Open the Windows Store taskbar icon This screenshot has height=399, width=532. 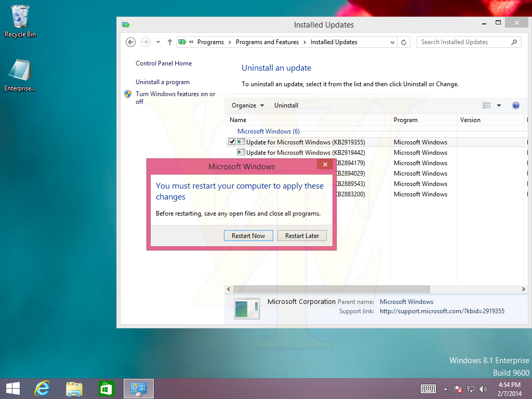coord(106,389)
